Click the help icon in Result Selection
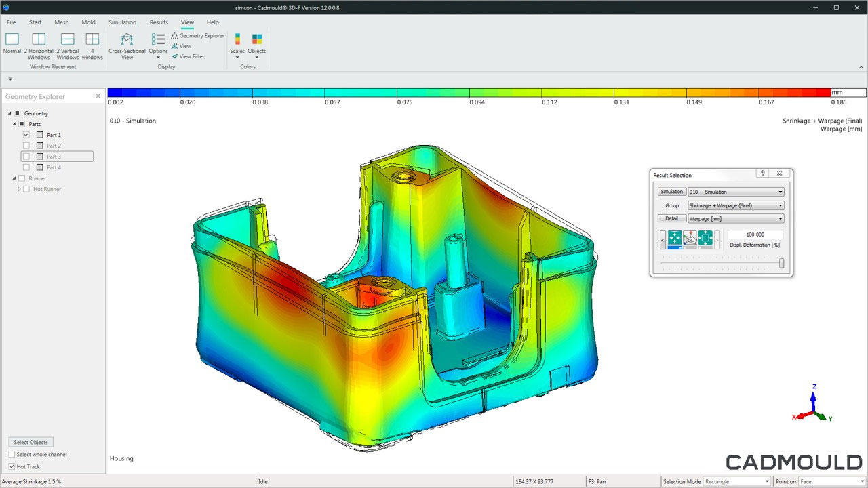The image size is (868, 488). [x=763, y=174]
